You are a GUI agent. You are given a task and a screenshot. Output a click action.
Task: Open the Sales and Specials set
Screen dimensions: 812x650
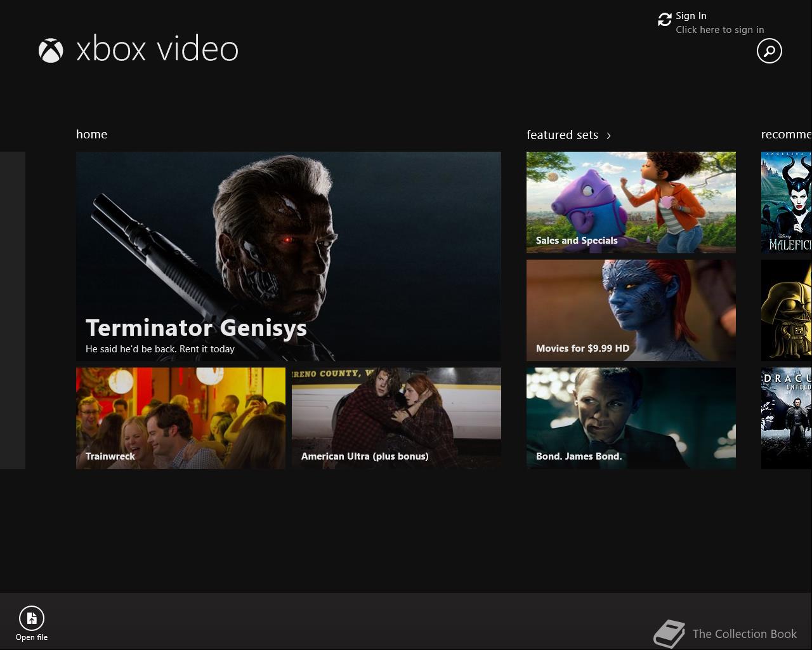coord(631,202)
